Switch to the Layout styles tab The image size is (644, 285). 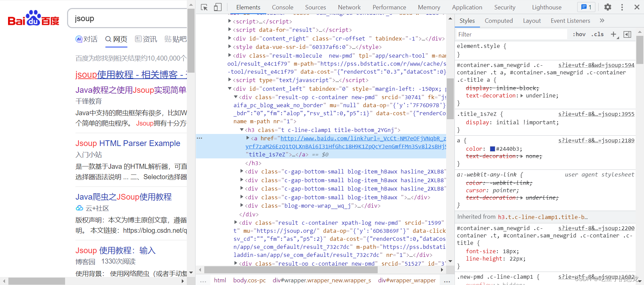532,20
